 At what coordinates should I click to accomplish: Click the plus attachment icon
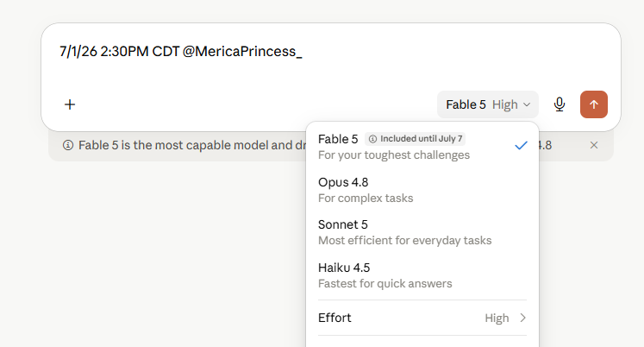tap(70, 104)
